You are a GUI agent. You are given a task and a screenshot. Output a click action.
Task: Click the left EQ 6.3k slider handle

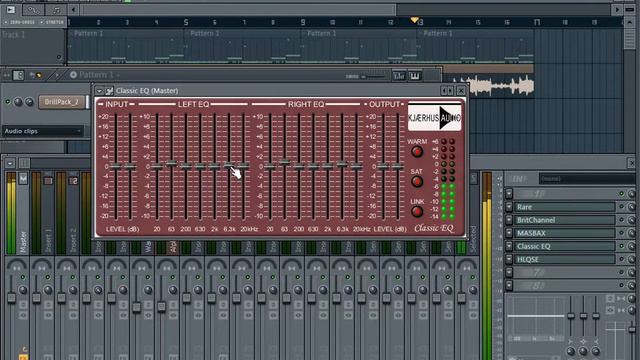tap(229, 165)
